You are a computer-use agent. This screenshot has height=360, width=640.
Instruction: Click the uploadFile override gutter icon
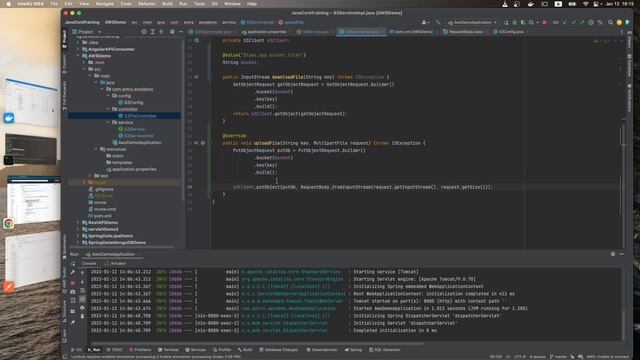point(196,143)
